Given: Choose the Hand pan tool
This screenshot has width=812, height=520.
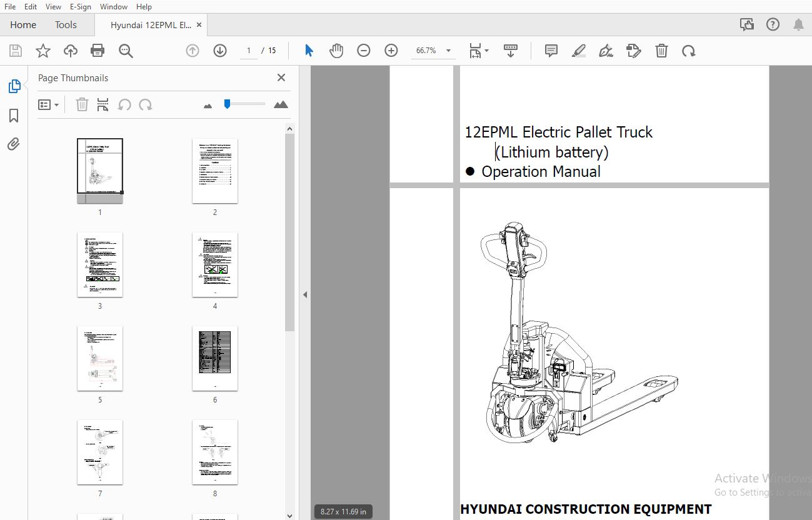Looking at the screenshot, I should 336,51.
